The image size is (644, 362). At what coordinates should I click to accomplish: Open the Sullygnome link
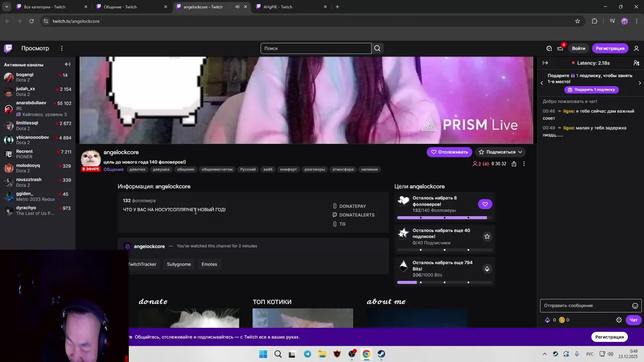179,264
